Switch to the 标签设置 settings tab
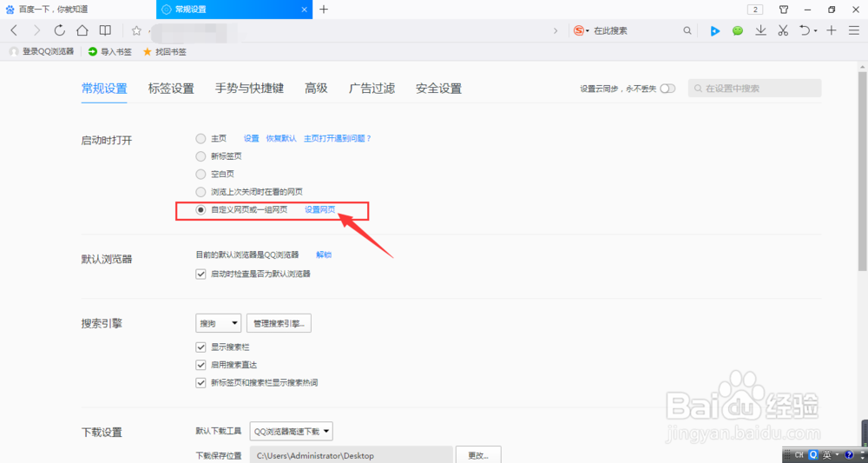This screenshot has height=463, width=868. [171, 89]
